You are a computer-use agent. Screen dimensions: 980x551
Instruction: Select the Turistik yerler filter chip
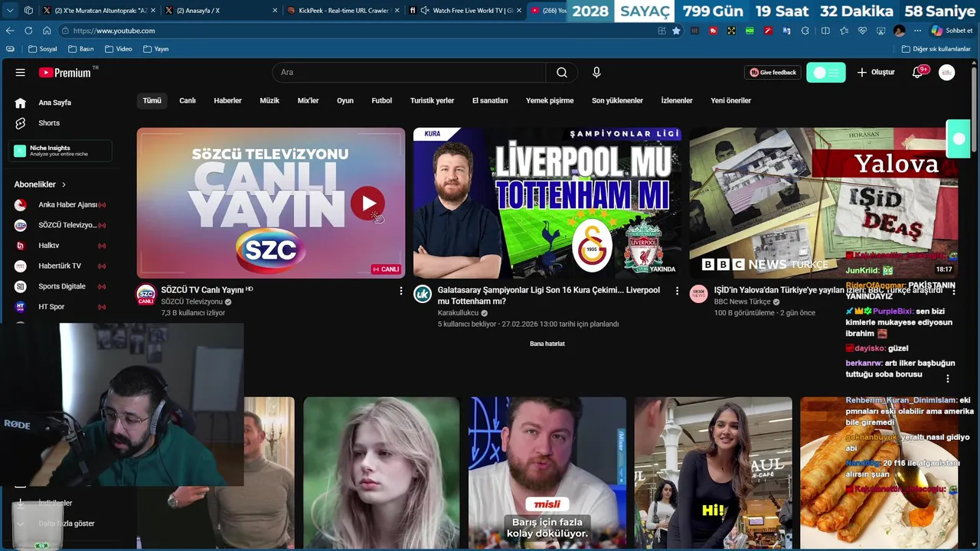coord(432,100)
